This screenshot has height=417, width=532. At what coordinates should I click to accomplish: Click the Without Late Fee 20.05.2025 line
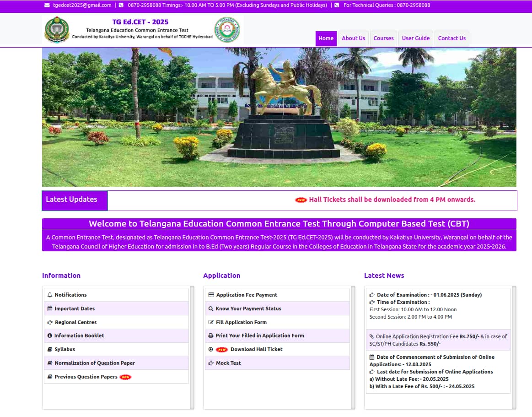coord(409,379)
